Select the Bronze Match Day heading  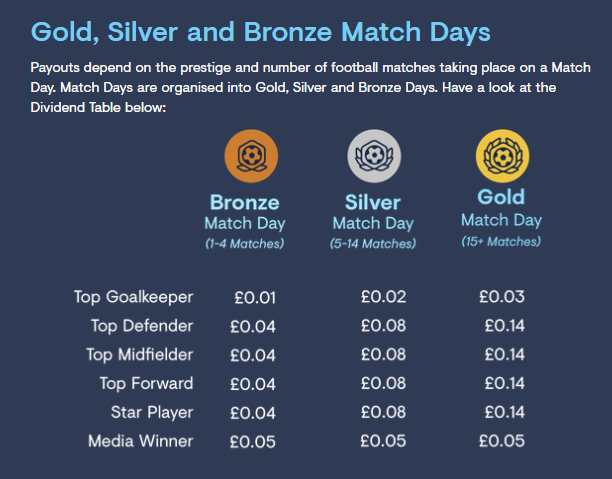pos(245,213)
